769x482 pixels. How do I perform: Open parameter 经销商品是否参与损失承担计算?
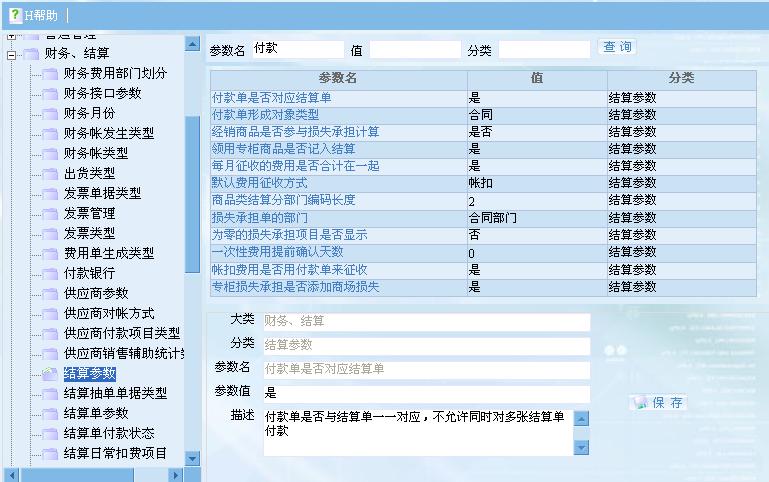pos(295,132)
